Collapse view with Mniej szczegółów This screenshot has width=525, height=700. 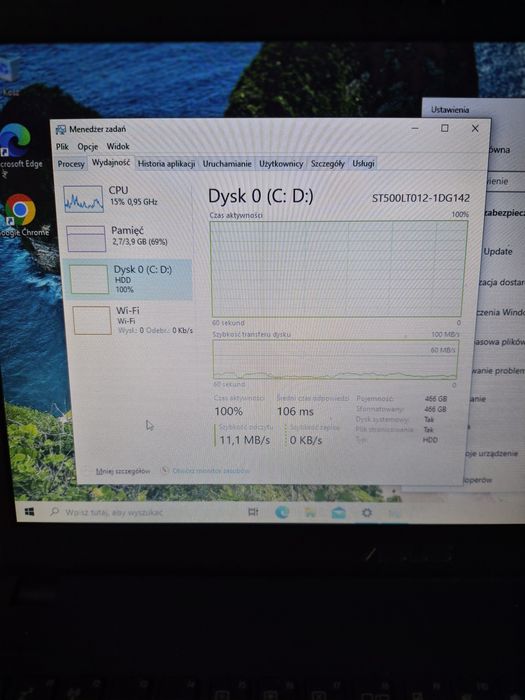[123, 471]
